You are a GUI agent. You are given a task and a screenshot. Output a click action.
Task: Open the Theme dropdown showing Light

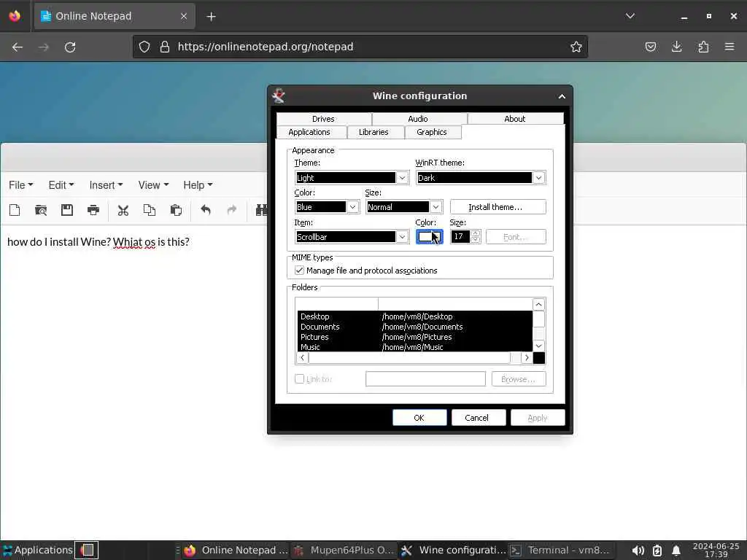[x=352, y=178]
